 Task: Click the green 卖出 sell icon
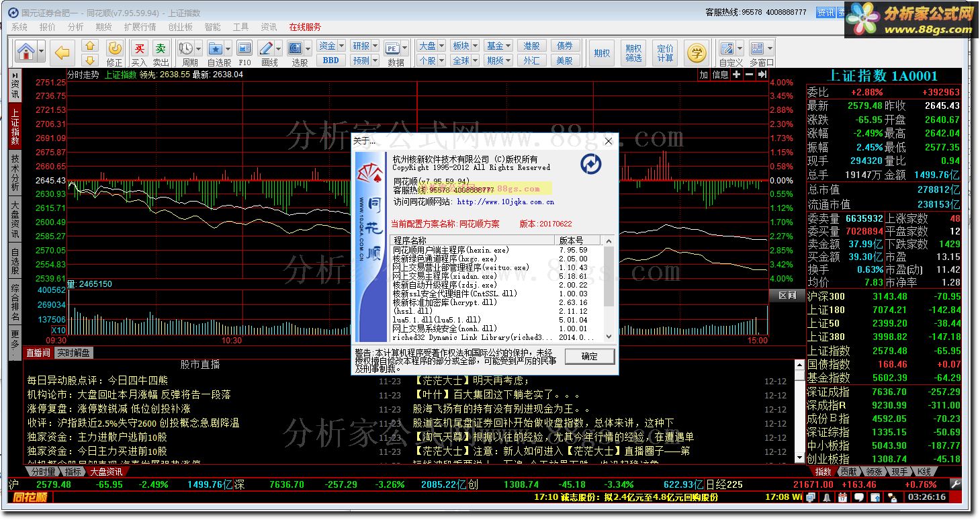[x=161, y=48]
